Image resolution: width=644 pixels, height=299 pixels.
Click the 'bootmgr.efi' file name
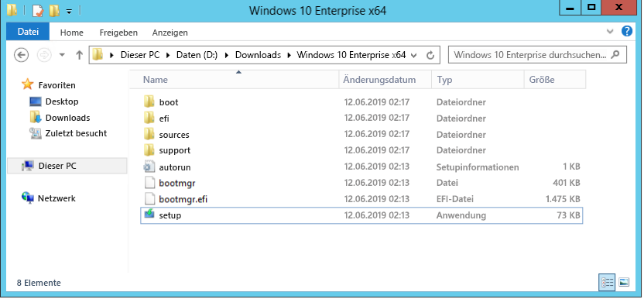(183, 200)
